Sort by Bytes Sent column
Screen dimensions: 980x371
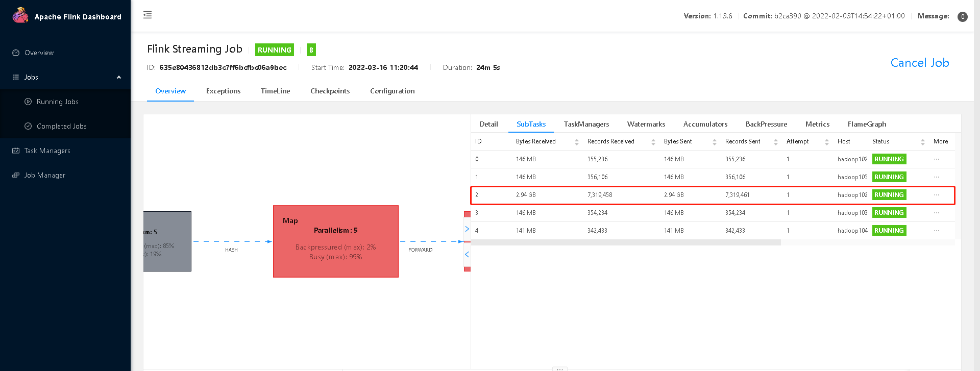(x=715, y=142)
